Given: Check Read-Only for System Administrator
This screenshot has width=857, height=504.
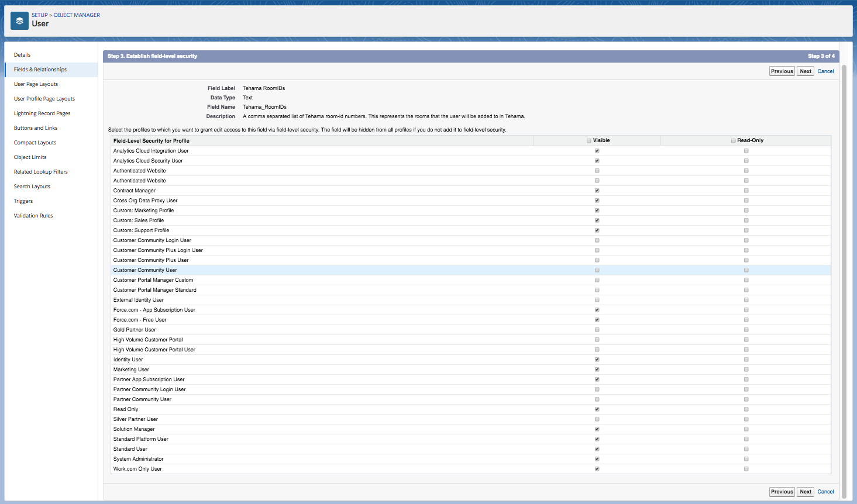Looking at the screenshot, I should click(746, 459).
